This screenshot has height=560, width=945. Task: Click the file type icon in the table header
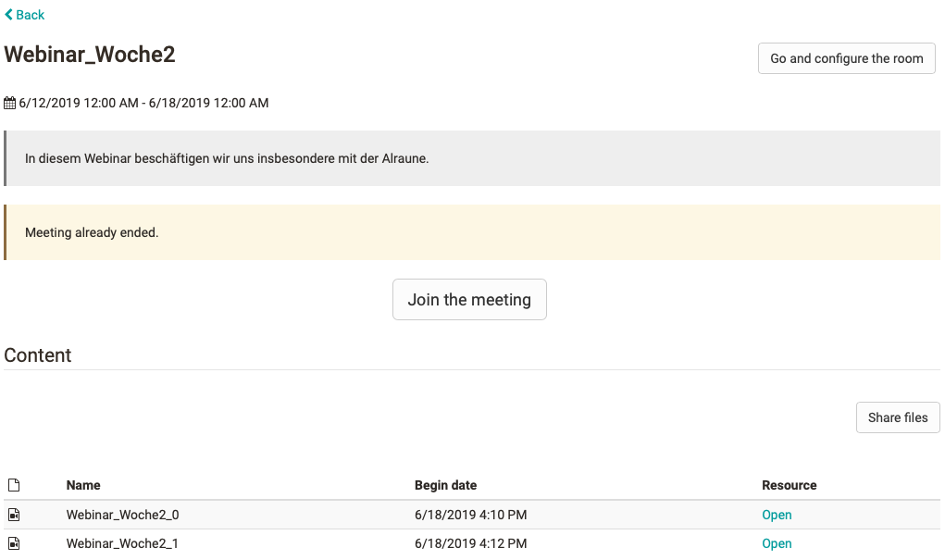pos(13,483)
